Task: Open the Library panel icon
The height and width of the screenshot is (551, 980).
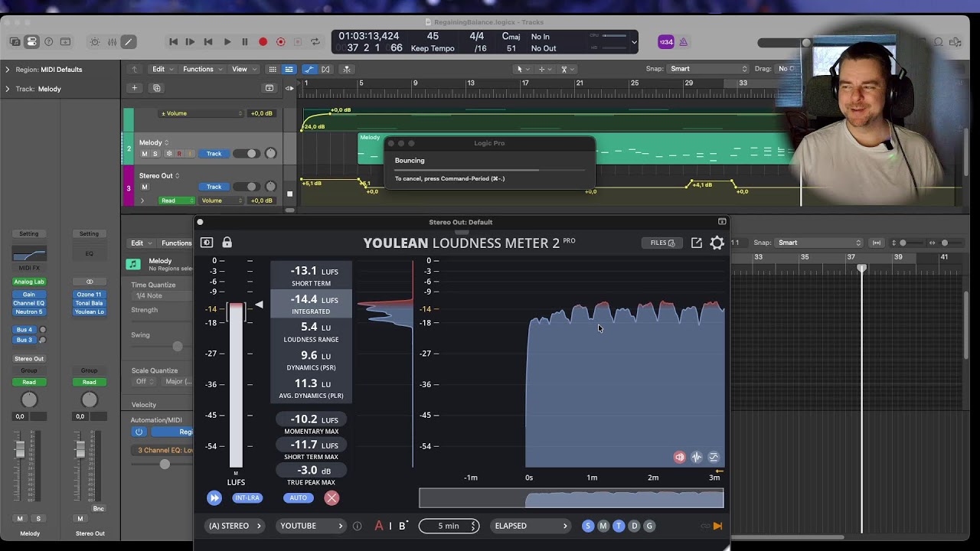Action: point(15,42)
